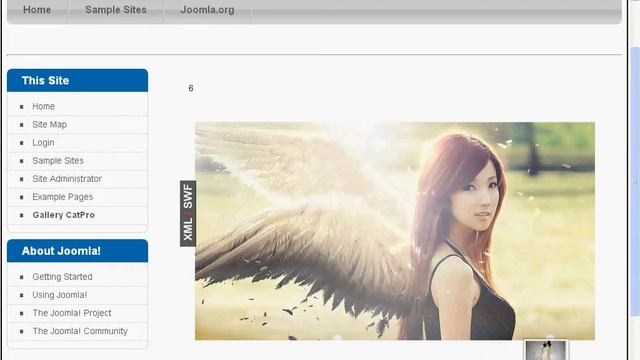
Task: Open the Example Pages link
Action: click(x=62, y=197)
